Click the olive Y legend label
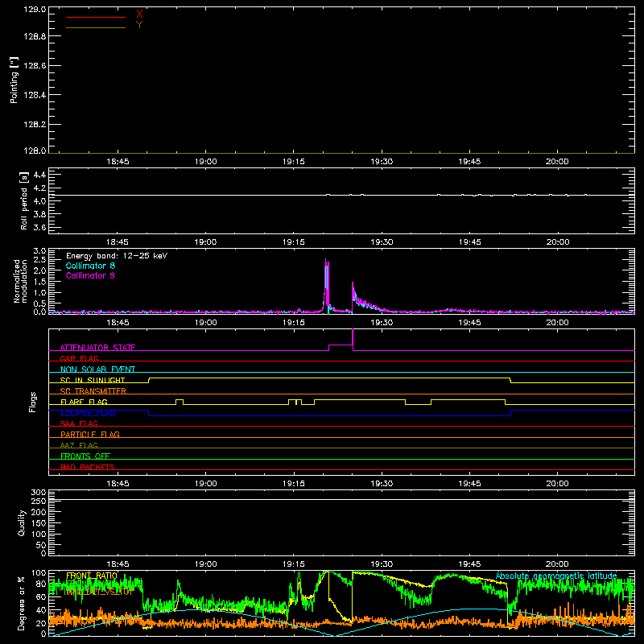This screenshot has width=644, height=644. tap(139, 25)
